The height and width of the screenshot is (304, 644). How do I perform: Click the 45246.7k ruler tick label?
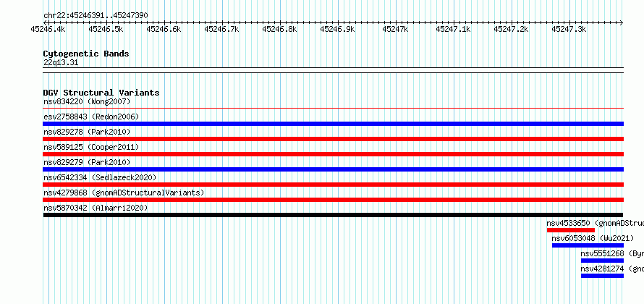tap(221, 29)
